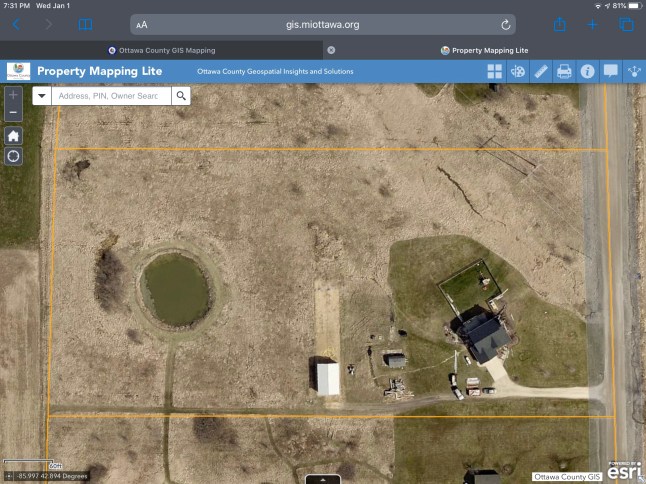Show all tabs overview icon
The height and width of the screenshot is (484, 646).
[x=626, y=24]
